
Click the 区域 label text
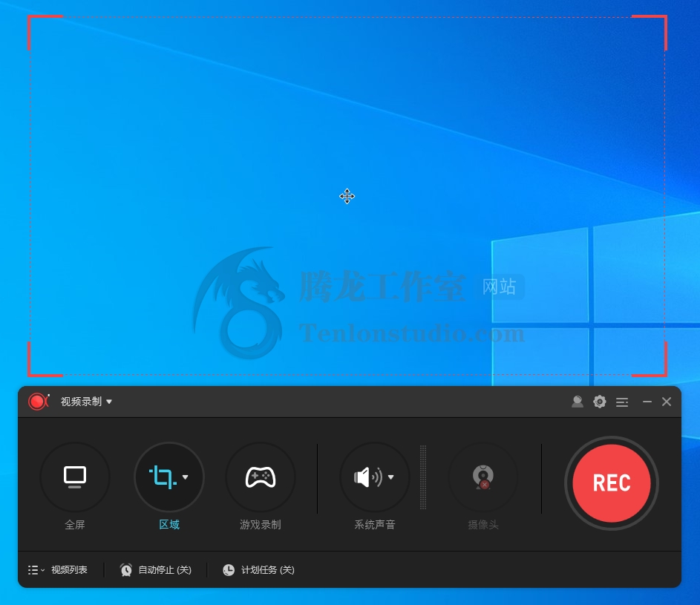(x=169, y=525)
